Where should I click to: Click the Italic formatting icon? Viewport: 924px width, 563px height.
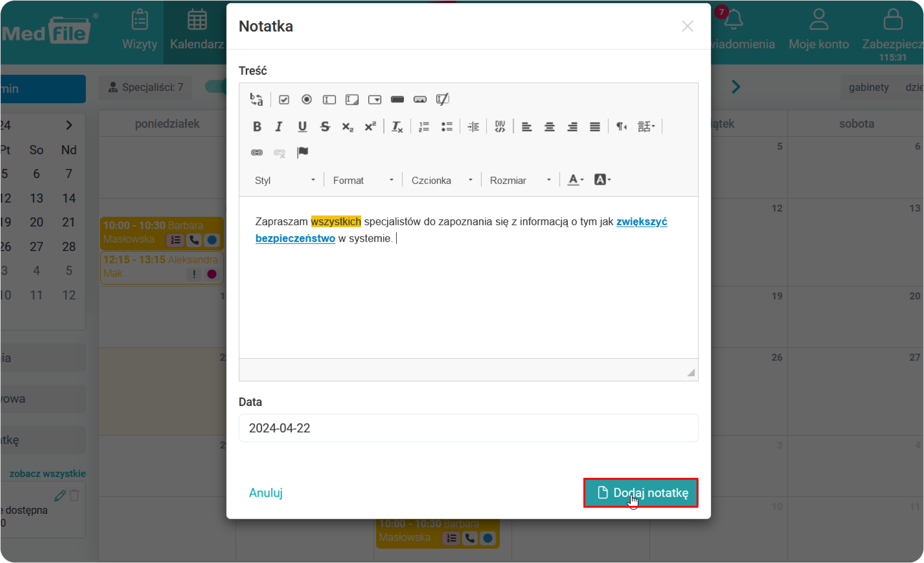point(278,125)
